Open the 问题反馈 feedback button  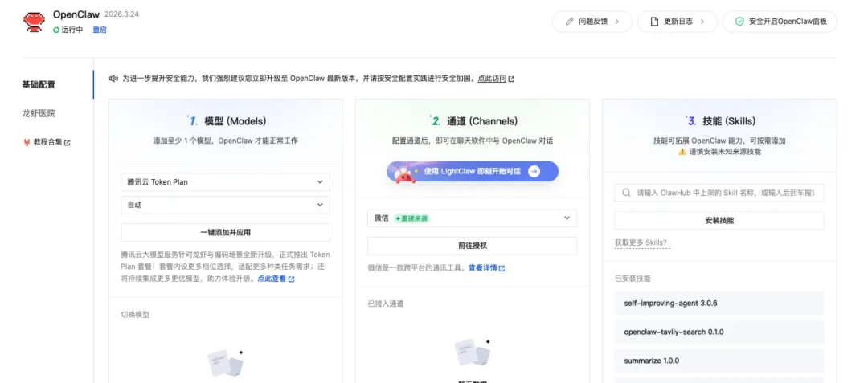click(592, 22)
